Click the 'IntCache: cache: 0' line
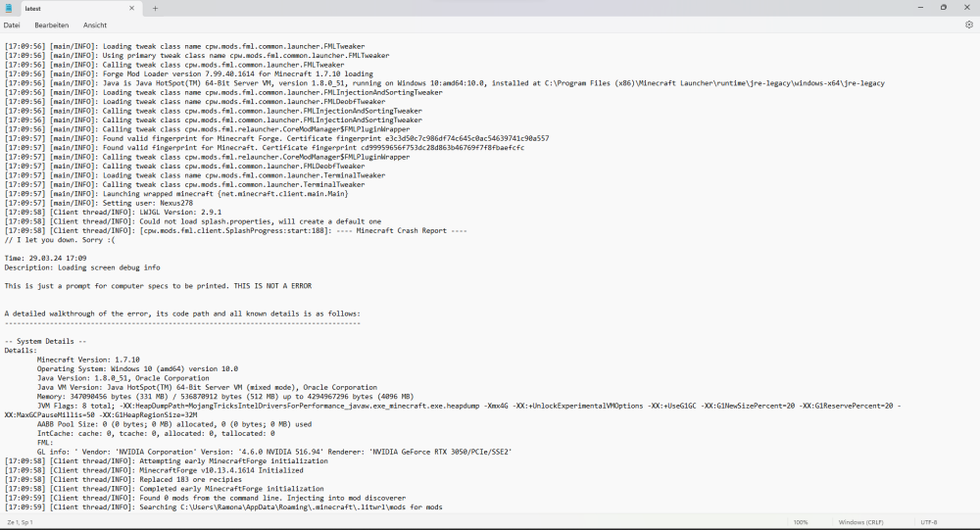This screenshot has width=980, height=530. coord(156,433)
